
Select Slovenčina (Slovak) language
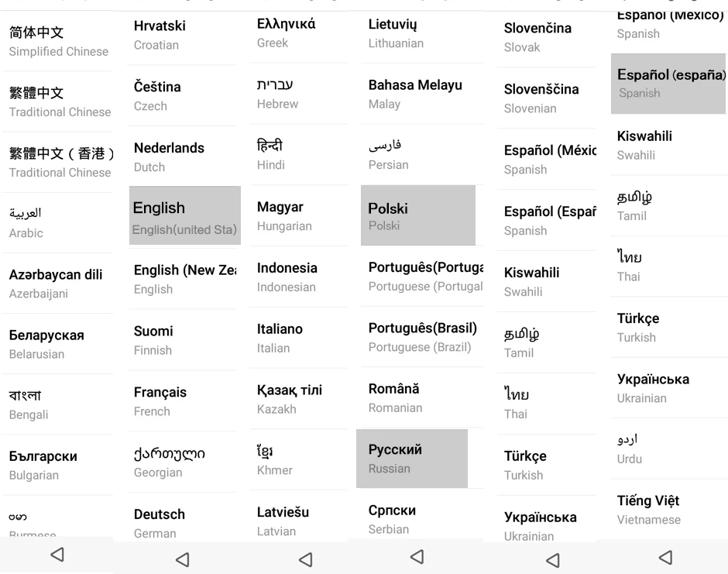pos(547,37)
